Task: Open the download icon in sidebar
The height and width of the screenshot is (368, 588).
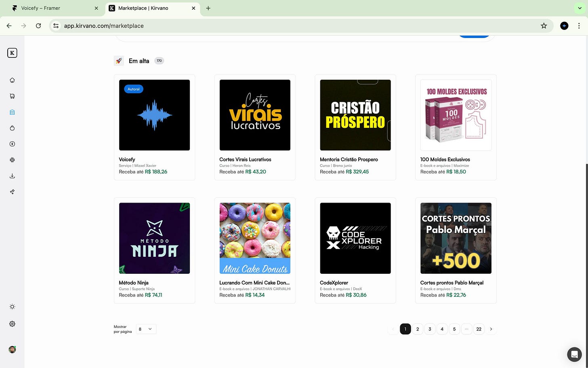Action: click(12, 176)
